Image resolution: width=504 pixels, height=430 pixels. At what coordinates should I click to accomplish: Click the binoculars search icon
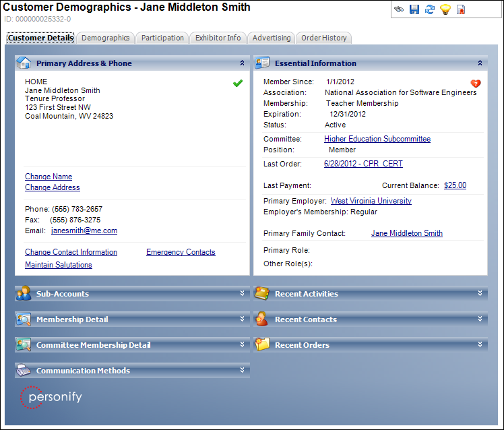[x=399, y=9]
